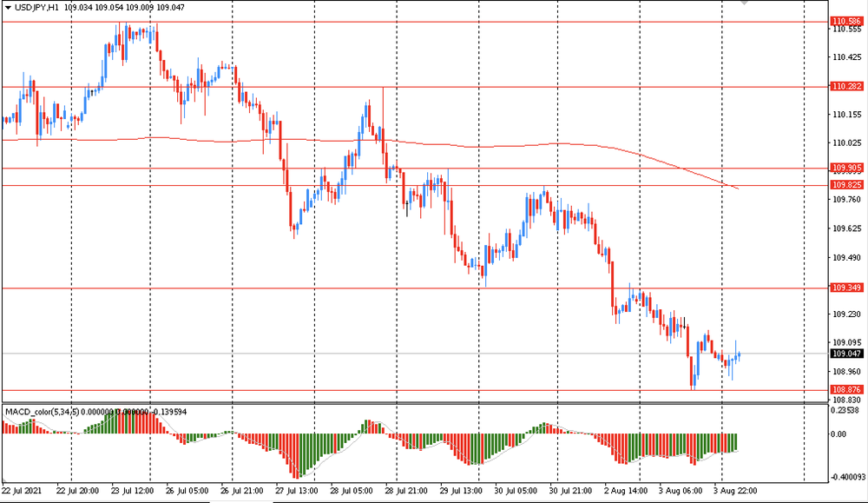Select the 110.586 red price level label
This screenshot has width=868, height=503.
pos(847,22)
